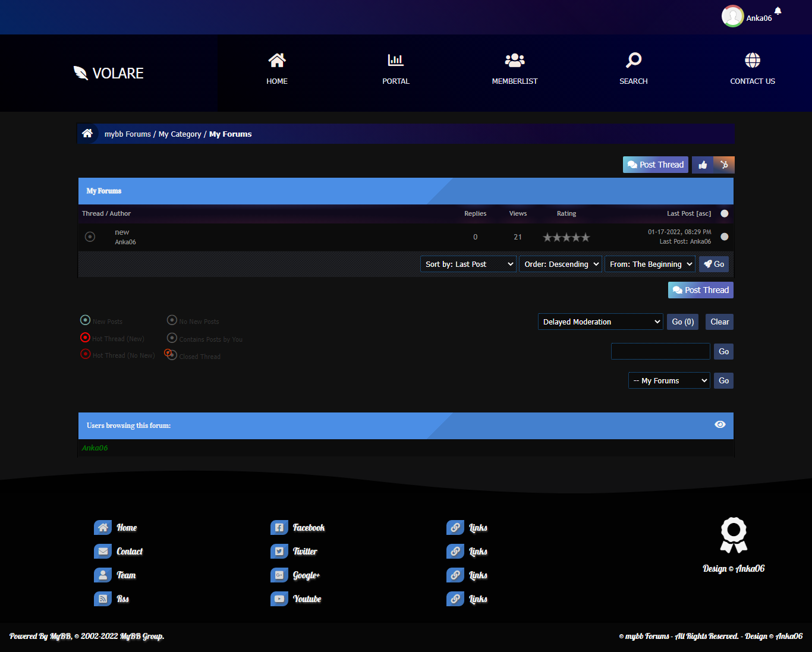
Task: Check the box for thread 'new'
Action: coord(724,237)
